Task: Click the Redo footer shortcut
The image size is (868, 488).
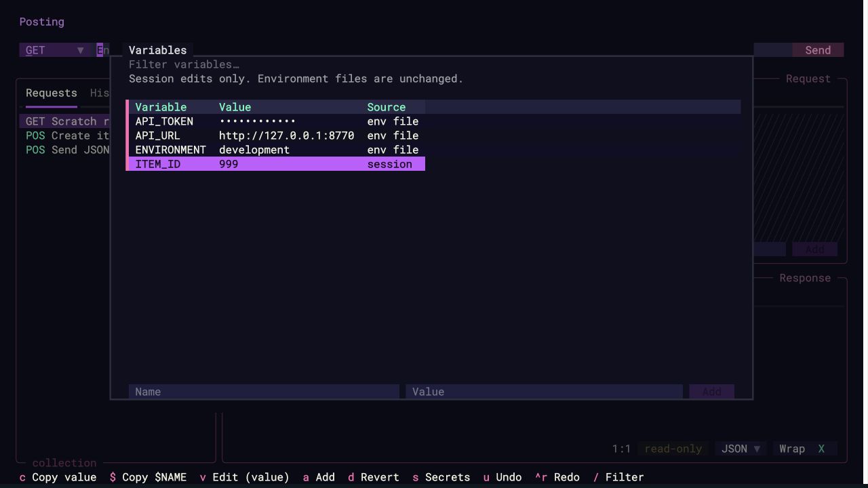Action: click(x=557, y=477)
